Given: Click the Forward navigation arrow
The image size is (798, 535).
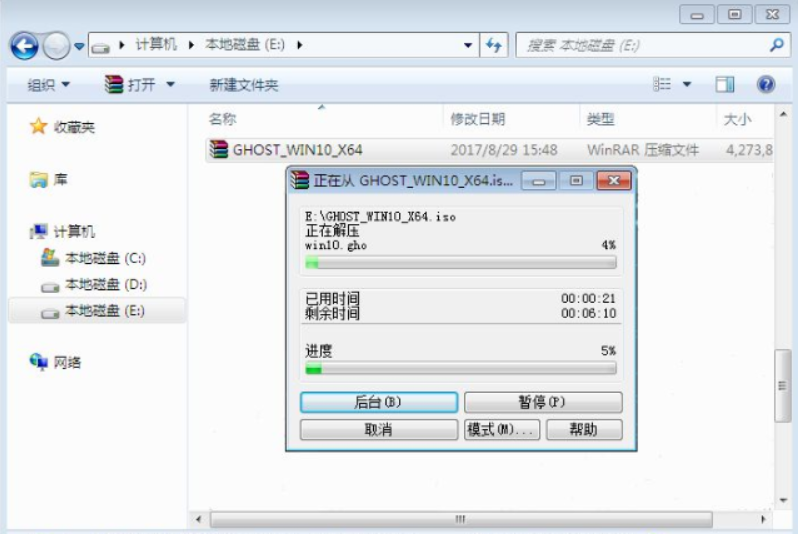Looking at the screenshot, I should click(x=56, y=46).
